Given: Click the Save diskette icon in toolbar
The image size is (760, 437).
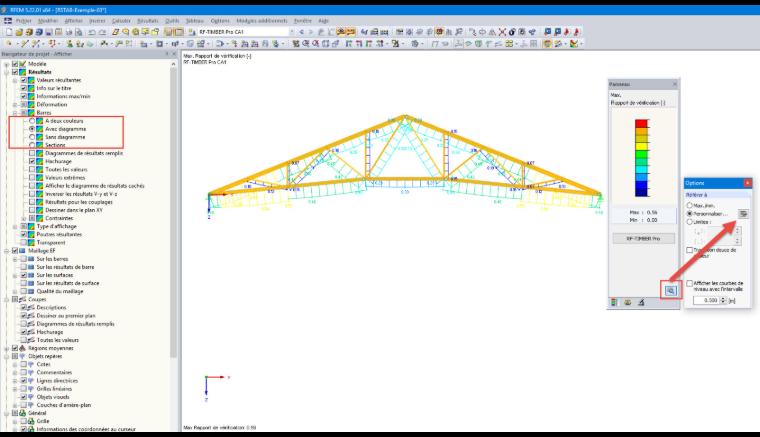Looking at the screenshot, I should (x=48, y=32).
